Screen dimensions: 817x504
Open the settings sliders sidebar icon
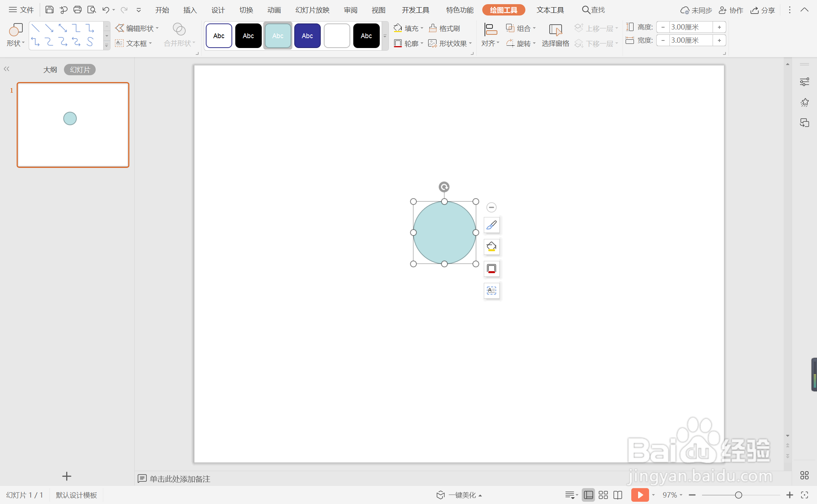pos(805,82)
